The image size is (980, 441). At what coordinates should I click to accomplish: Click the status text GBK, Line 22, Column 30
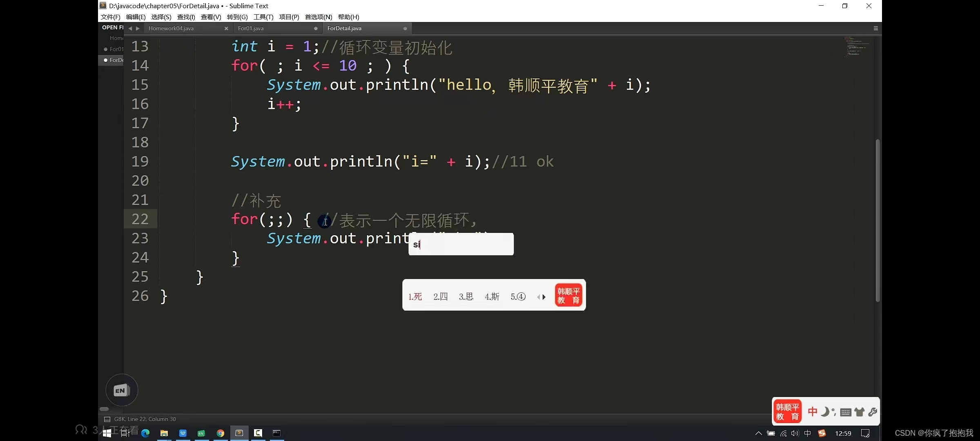145,419
